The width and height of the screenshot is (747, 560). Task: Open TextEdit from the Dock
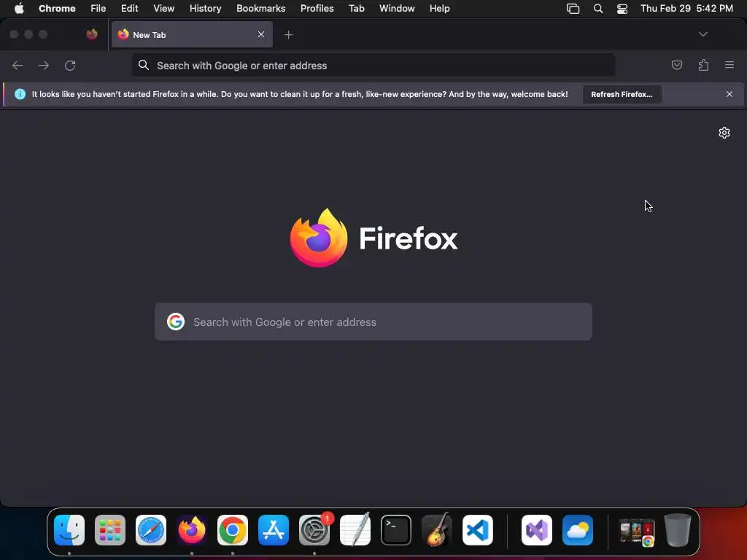click(355, 530)
